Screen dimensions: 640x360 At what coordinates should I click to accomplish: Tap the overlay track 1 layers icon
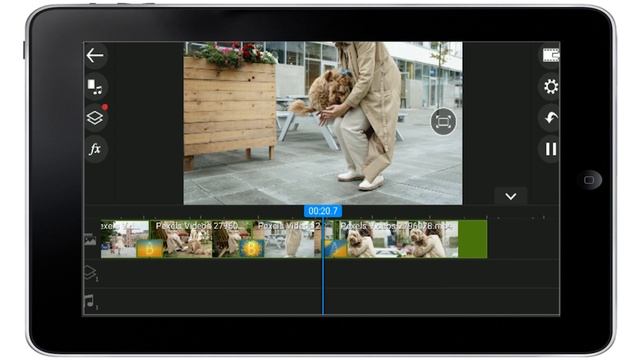pos(90,273)
